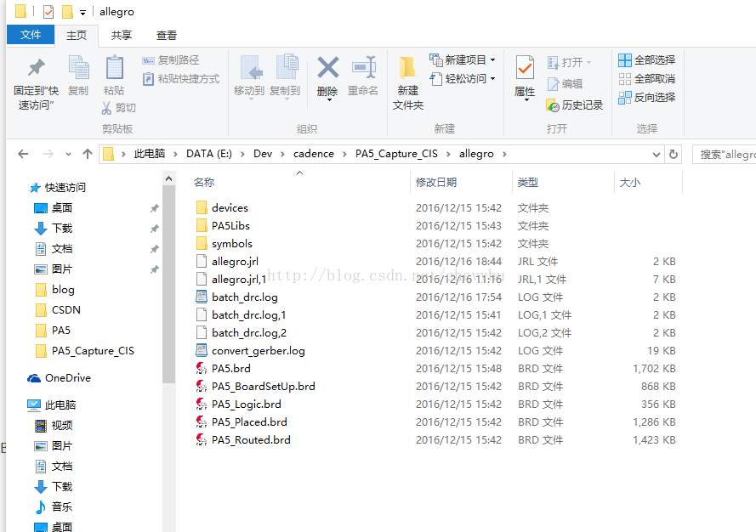Navigate up one folder level arrow
Image resolution: width=756 pixels, height=532 pixels.
pos(87,155)
